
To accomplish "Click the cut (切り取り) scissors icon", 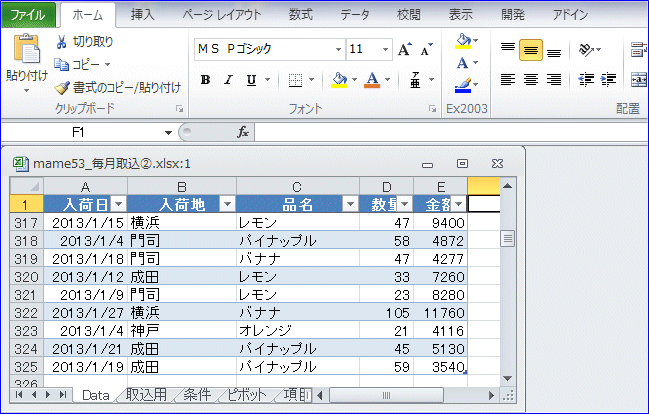I will coord(62,42).
